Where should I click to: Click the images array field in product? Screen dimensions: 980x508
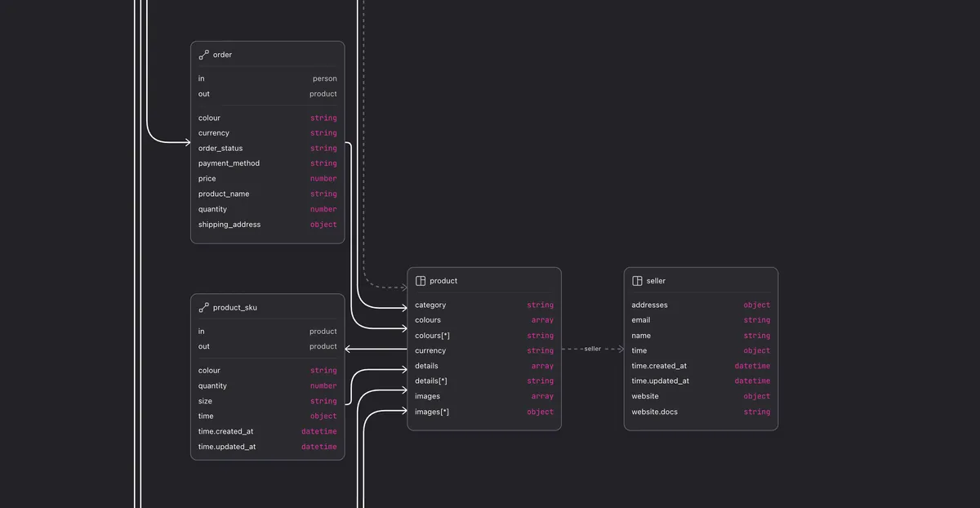point(484,396)
